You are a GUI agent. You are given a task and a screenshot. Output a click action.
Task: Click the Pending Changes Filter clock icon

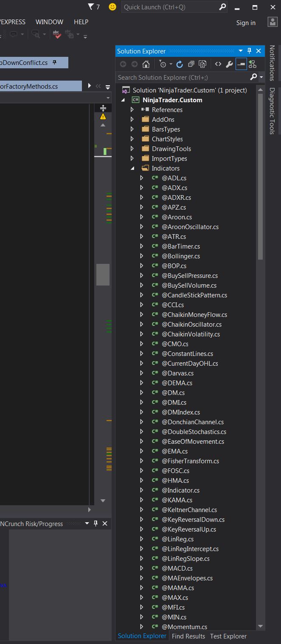163,64
